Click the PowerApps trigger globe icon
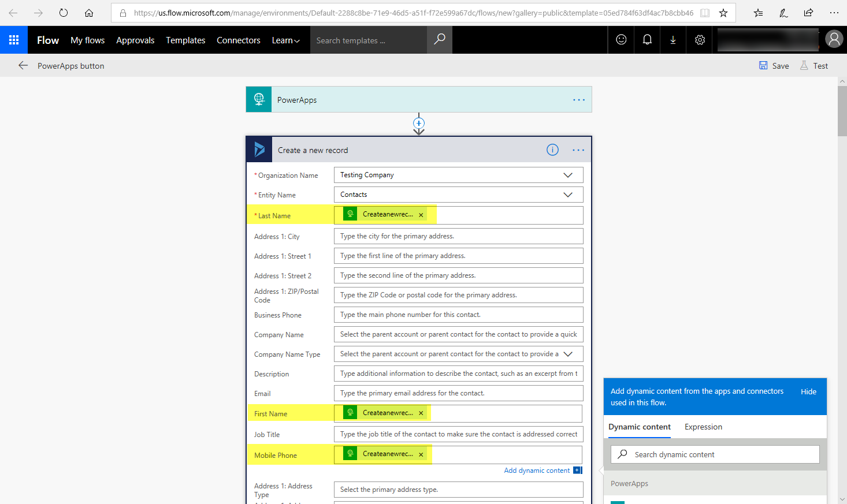The image size is (847, 504). 259,99
